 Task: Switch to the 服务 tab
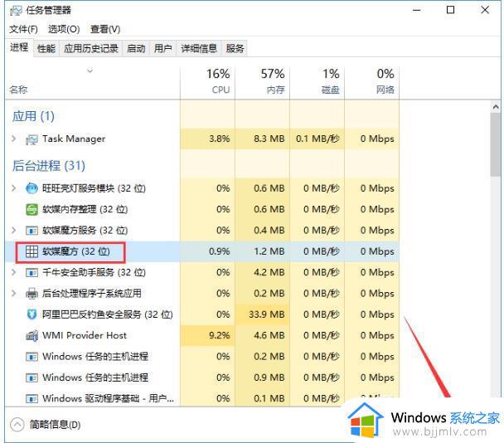pos(235,49)
